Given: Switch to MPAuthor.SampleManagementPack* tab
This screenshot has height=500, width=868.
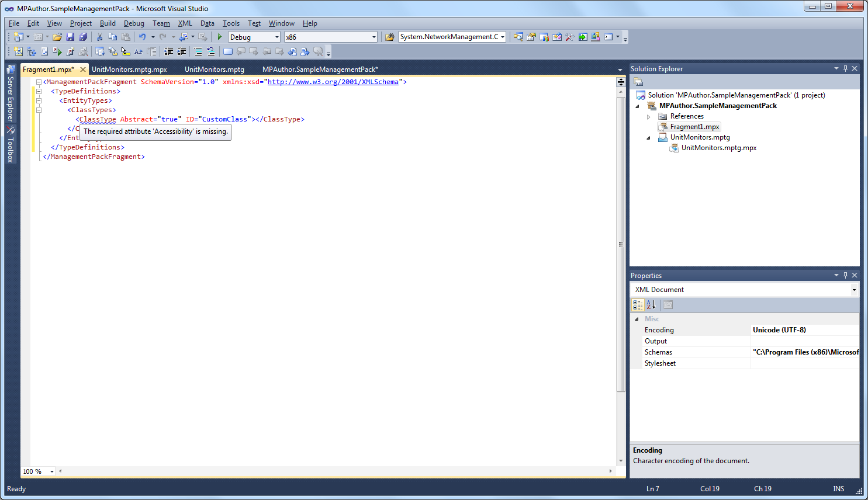Looking at the screenshot, I should tap(320, 70).
